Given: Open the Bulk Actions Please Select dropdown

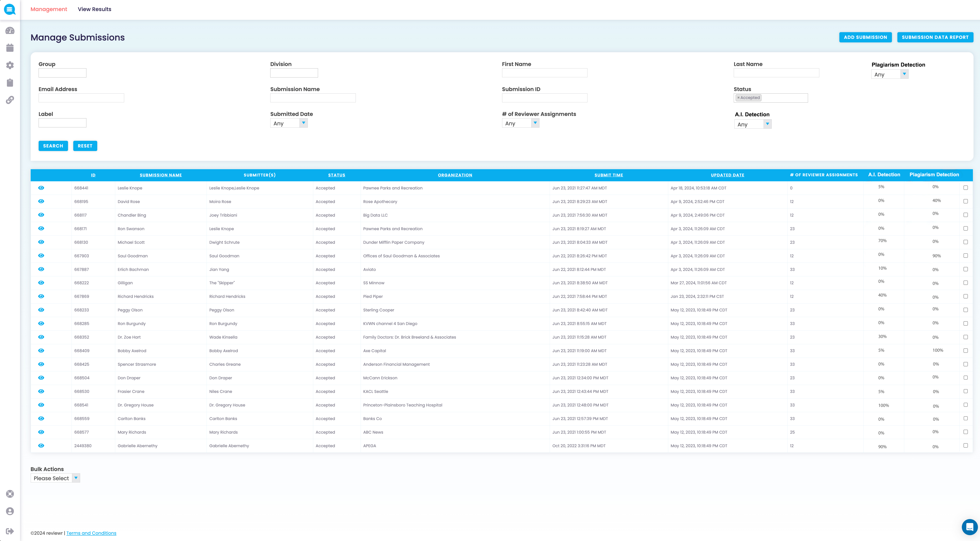Looking at the screenshot, I should tap(55, 478).
